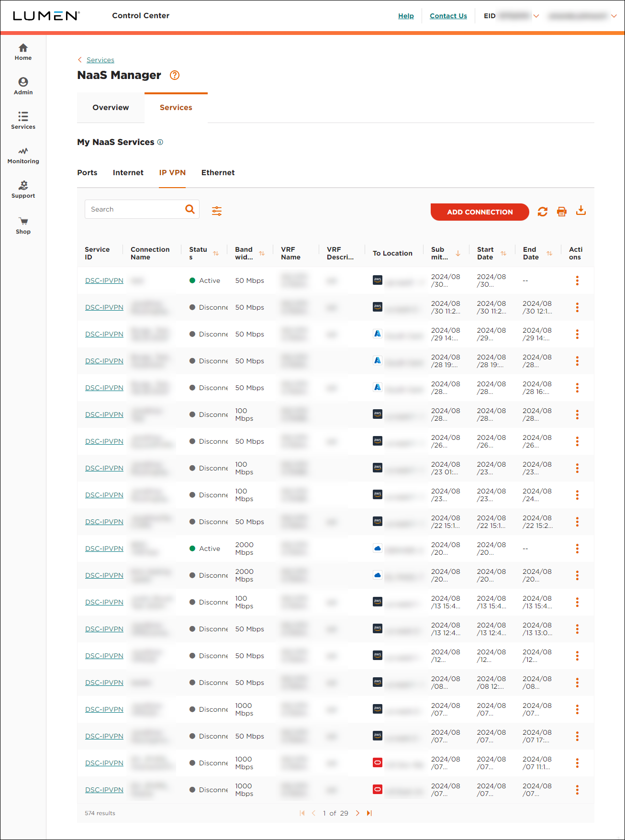625x840 pixels.
Task: Jump to last results page
Action: (369, 813)
